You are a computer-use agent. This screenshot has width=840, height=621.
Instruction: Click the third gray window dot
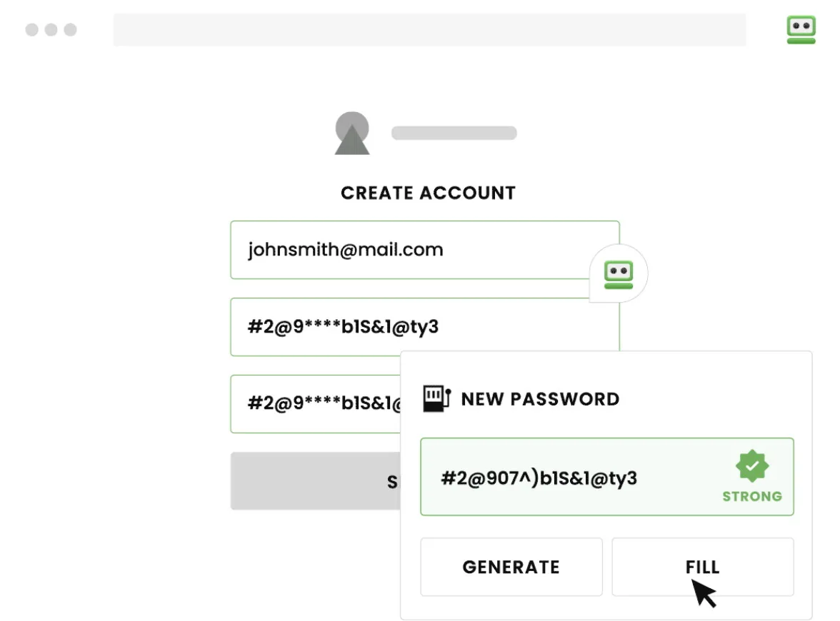tap(70, 29)
